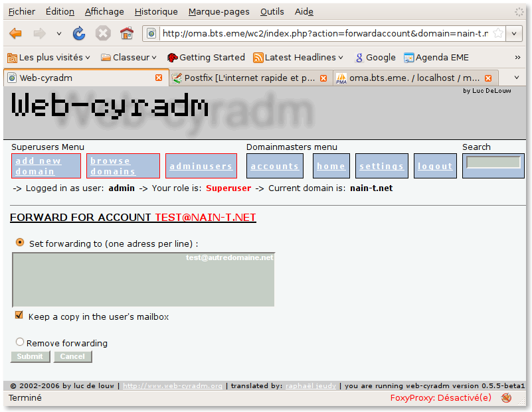Viewport: 532px width, 412px height.
Task: Open the Latest Headlines feed dropdown
Action: 298,58
